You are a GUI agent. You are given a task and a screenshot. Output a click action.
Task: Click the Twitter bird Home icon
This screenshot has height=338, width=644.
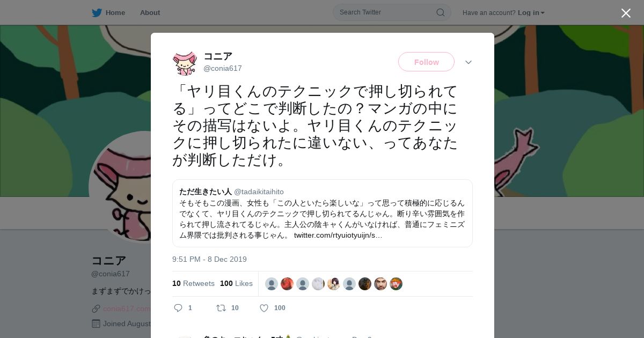coord(97,12)
